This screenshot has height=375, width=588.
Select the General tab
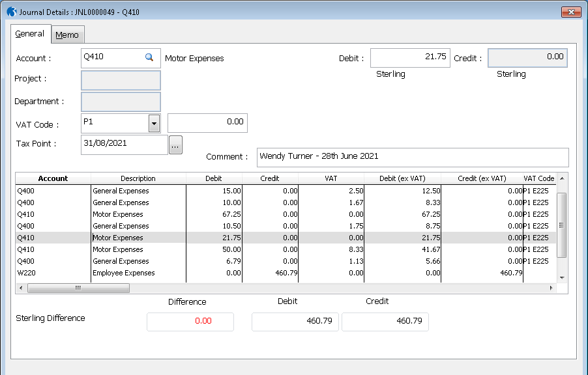click(x=31, y=34)
